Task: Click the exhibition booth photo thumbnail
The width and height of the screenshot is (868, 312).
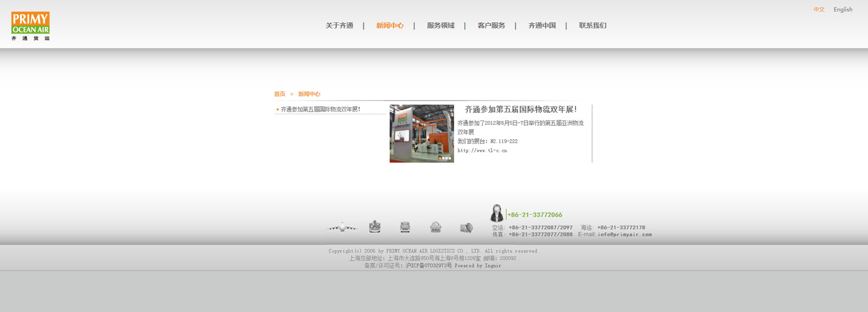Action: pyautogui.click(x=422, y=133)
